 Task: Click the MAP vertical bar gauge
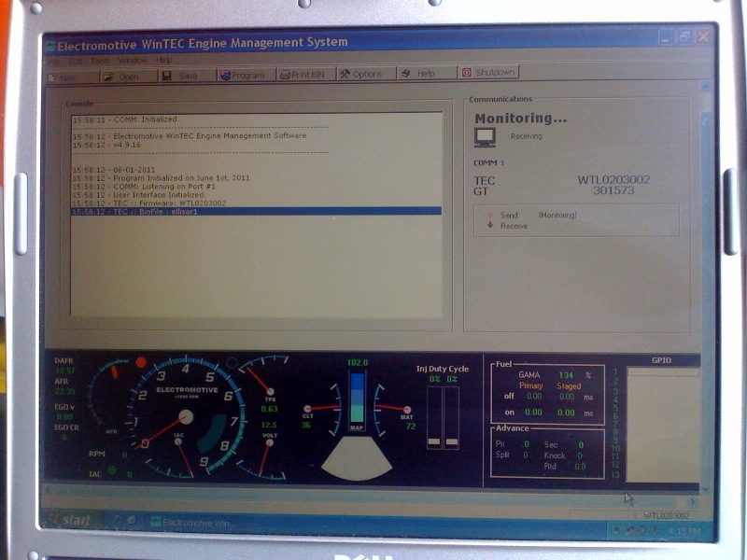(357, 398)
